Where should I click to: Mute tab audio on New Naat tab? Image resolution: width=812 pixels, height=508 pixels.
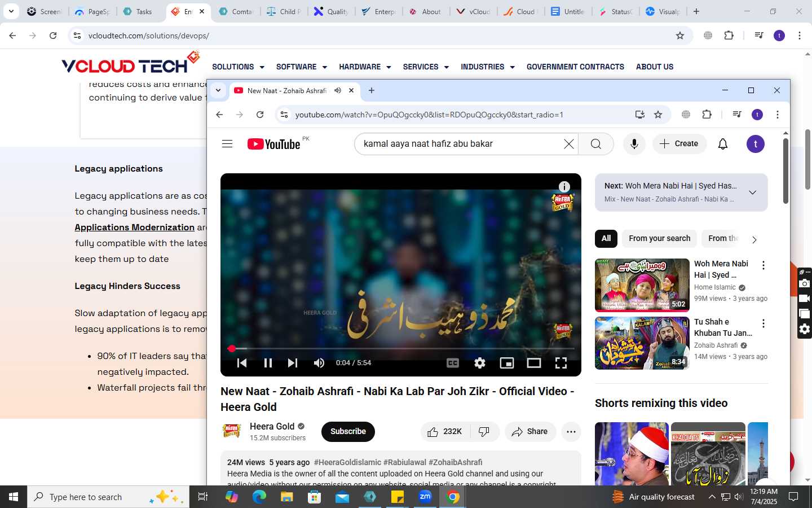click(x=338, y=90)
